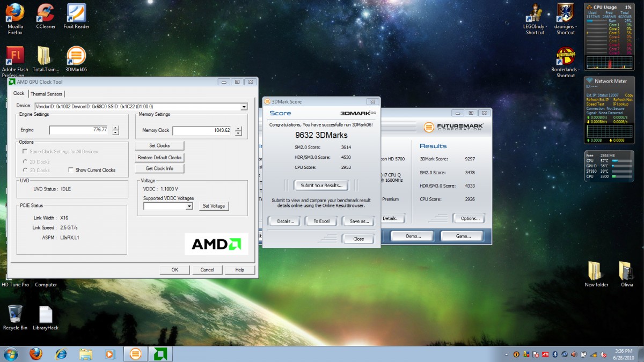The image size is (644, 362).
Task: Click the wireless signal bars tray icon
Action: click(594, 354)
